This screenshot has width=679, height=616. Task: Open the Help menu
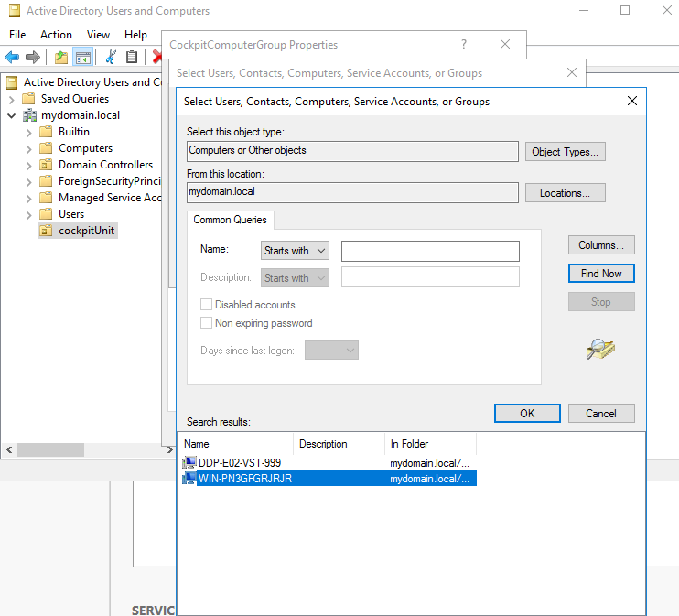pyautogui.click(x=135, y=35)
